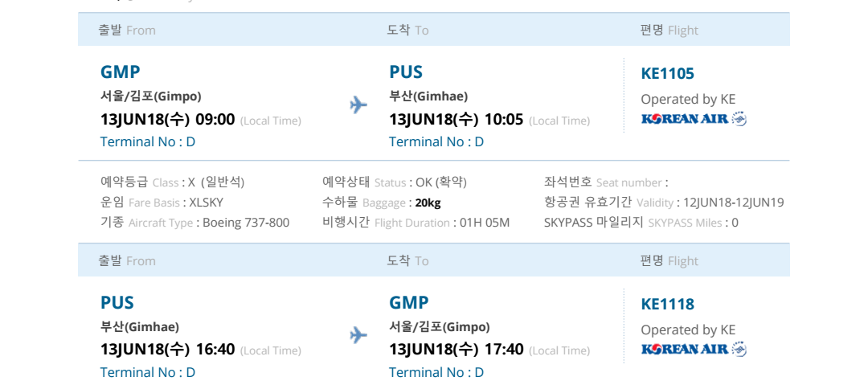Click Terminal No : D under Gimpo departure 09:00
Image resolution: width=868 pixels, height=385 pixels.
click(148, 141)
